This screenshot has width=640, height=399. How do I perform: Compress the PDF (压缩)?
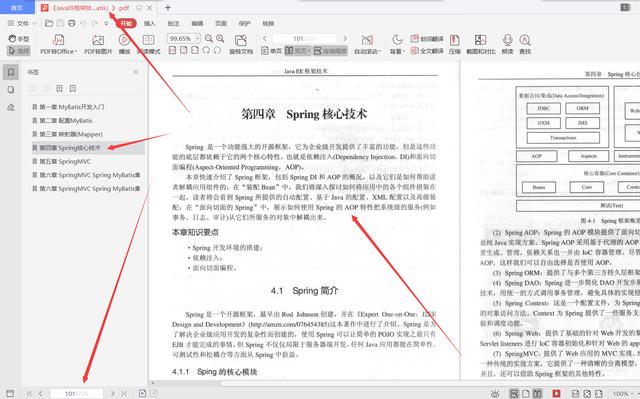(454, 44)
